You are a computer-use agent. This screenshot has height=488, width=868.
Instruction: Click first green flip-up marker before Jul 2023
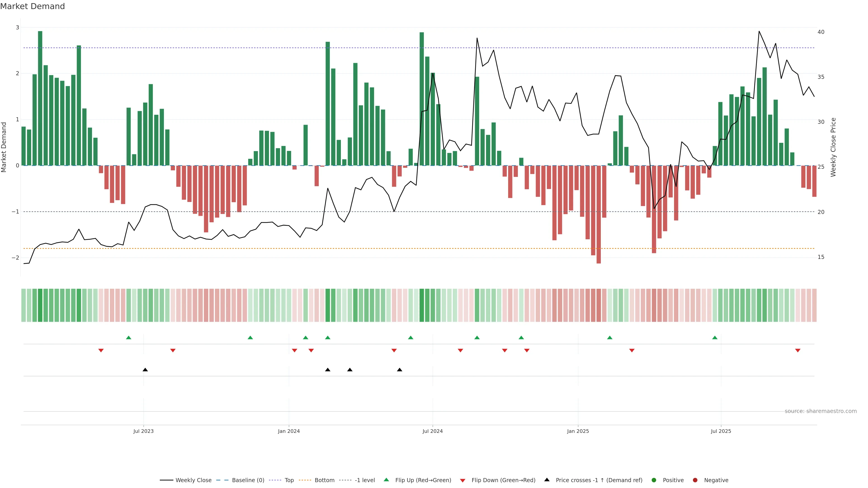click(x=128, y=338)
